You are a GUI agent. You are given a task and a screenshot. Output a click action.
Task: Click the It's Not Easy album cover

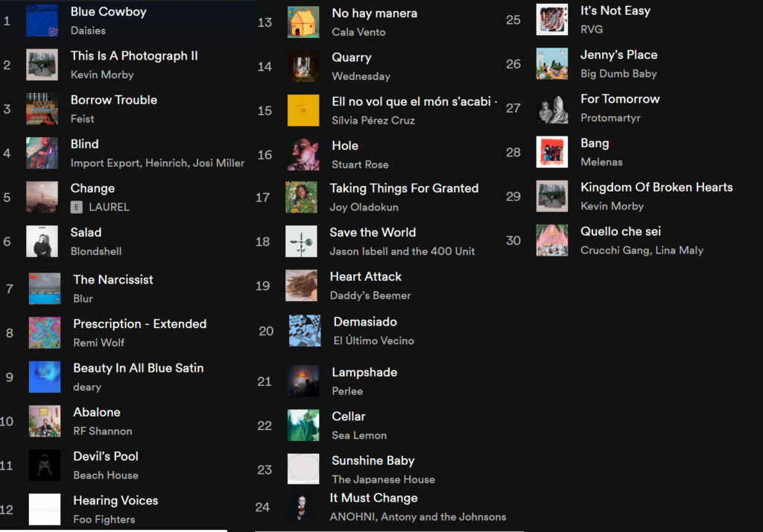tap(552, 19)
